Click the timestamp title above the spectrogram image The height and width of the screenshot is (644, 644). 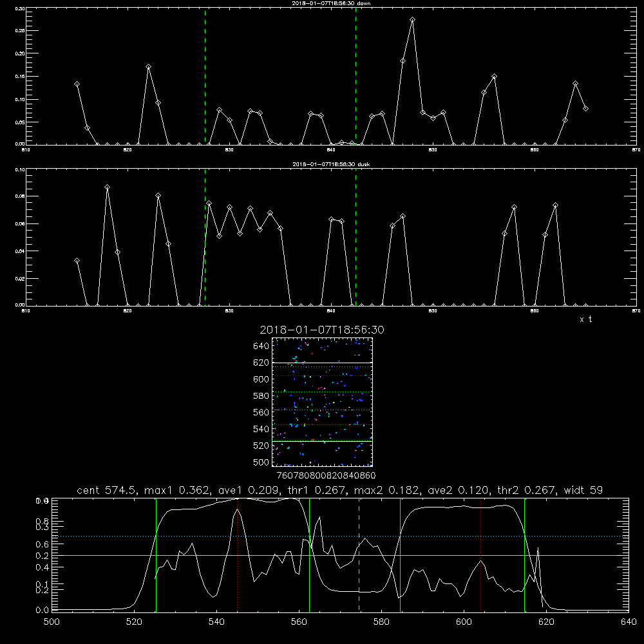coord(322,330)
